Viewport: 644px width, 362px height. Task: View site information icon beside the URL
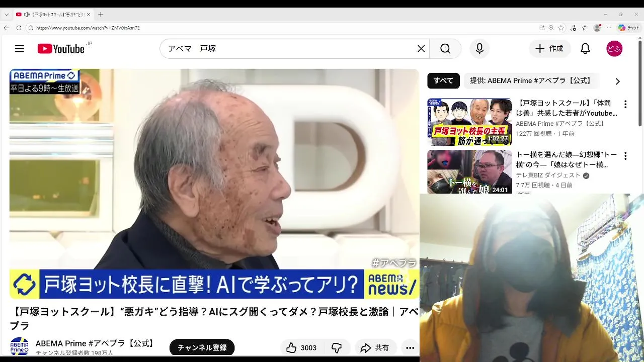click(31, 28)
